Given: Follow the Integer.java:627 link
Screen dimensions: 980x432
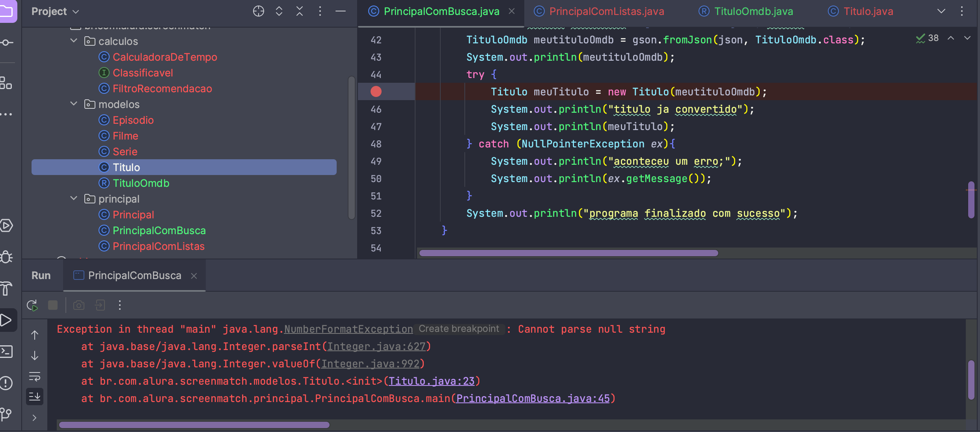Looking at the screenshot, I should click(376, 346).
